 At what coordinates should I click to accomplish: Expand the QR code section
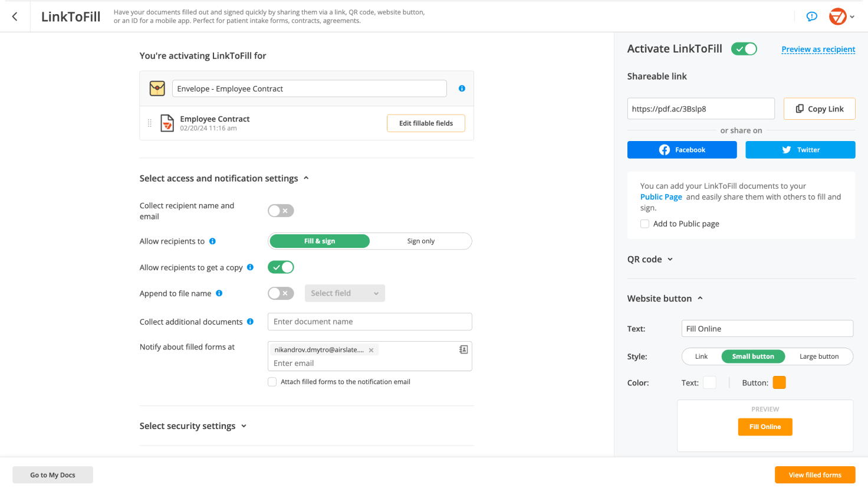pyautogui.click(x=650, y=259)
